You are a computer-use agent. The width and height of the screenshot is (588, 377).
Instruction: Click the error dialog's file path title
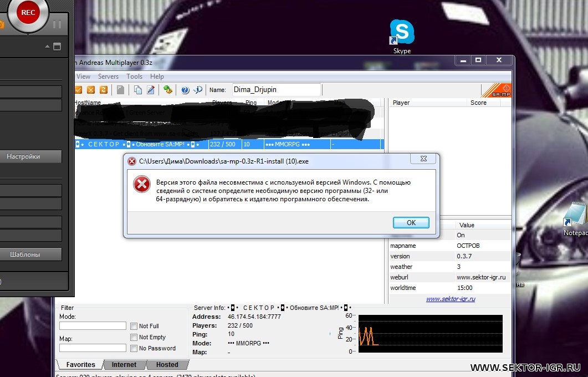224,161
